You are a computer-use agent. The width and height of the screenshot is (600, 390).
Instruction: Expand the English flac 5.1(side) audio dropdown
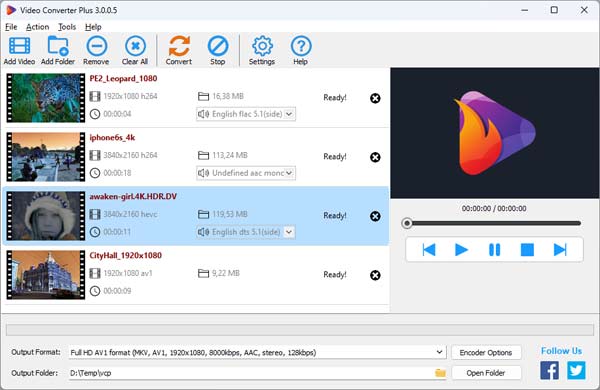289,114
